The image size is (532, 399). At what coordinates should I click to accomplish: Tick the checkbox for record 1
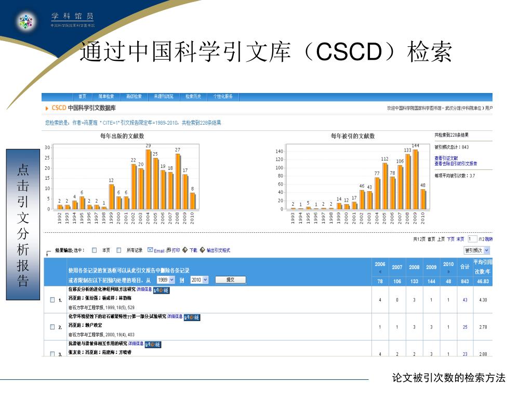(52, 300)
